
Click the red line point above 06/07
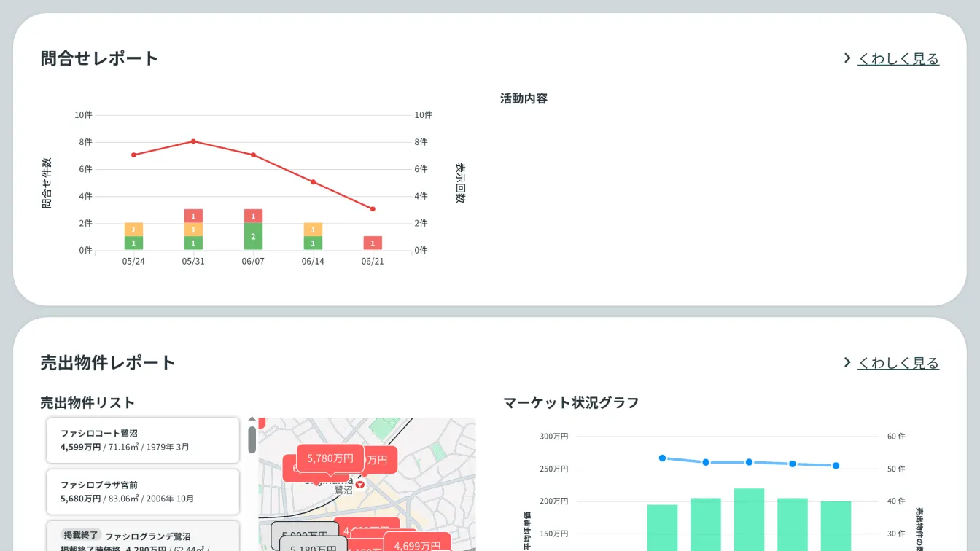(253, 155)
